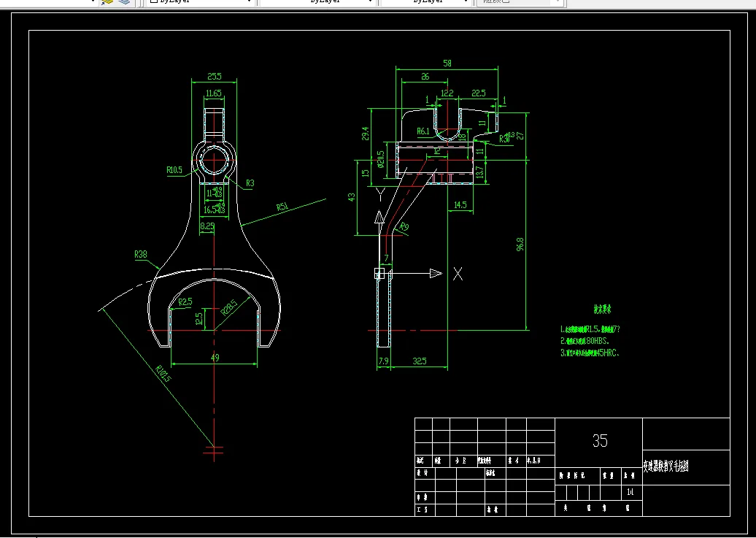Viewport: 756px width, 538px height.
Task: Select the 8.25 dimension text
Action: point(207,226)
